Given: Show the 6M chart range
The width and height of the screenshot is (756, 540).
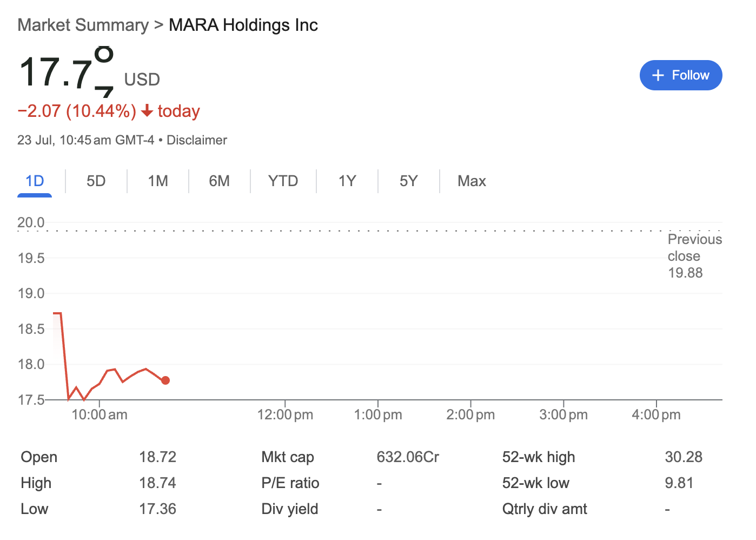Looking at the screenshot, I should (220, 181).
